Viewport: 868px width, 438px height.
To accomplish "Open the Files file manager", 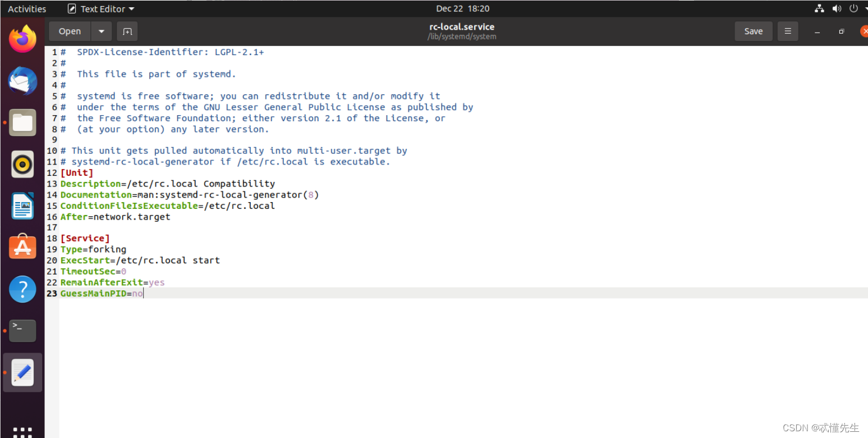I will tap(22, 122).
